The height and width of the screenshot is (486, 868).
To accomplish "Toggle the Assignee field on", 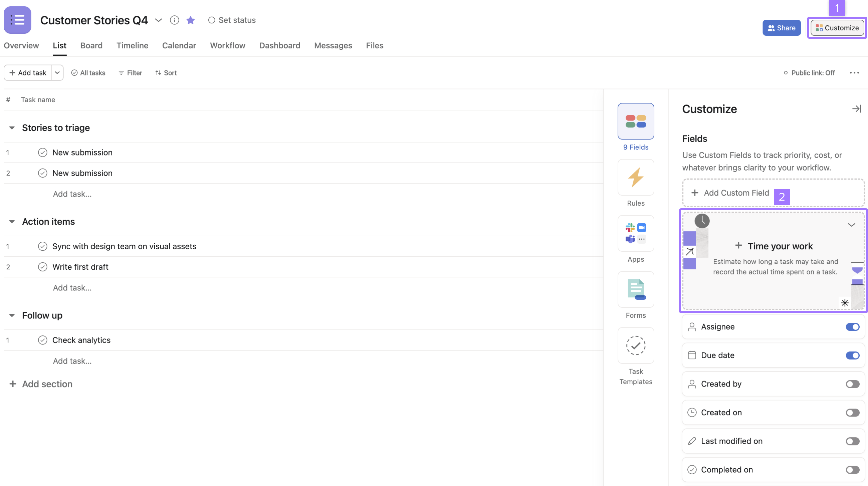I will pyautogui.click(x=853, y=327).
